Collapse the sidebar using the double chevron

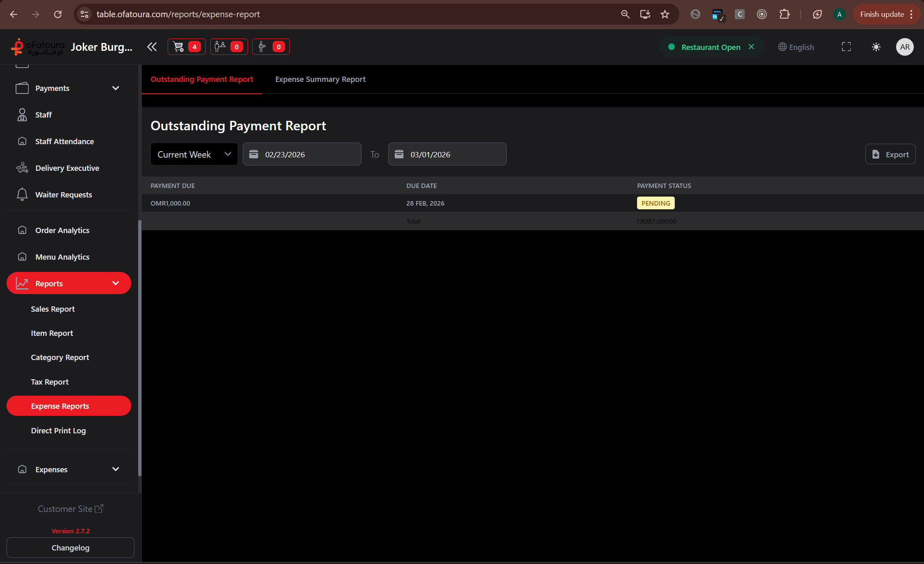tap(152, 47)
